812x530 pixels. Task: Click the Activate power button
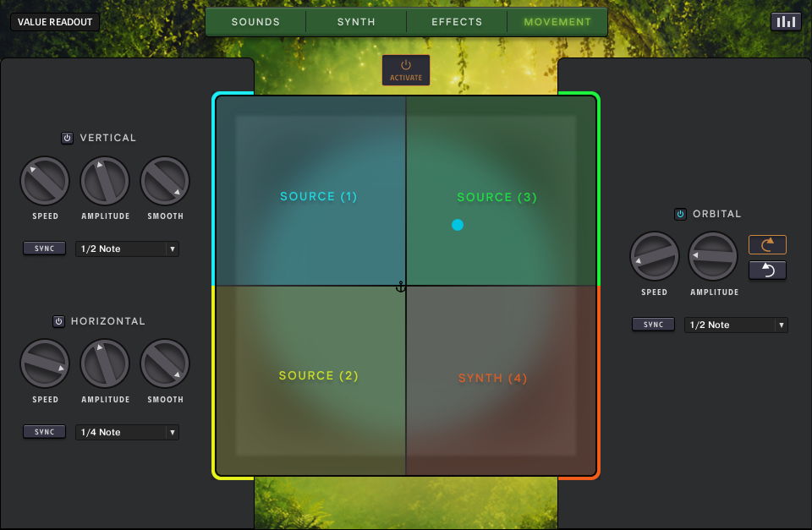[x=406, y=70]
